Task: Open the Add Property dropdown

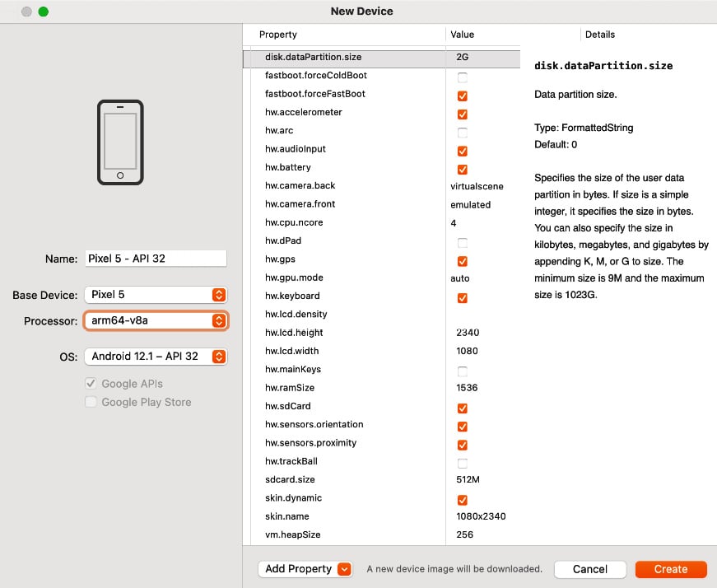Action: [305, 569]
